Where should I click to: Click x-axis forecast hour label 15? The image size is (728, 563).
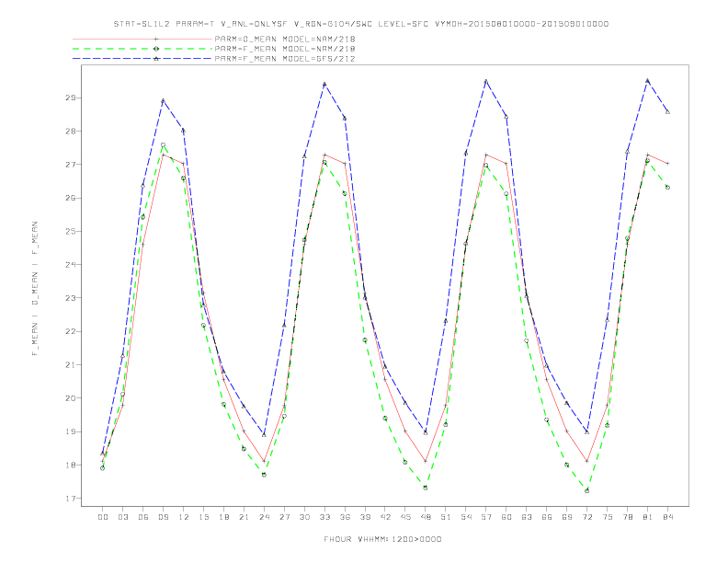203,517
